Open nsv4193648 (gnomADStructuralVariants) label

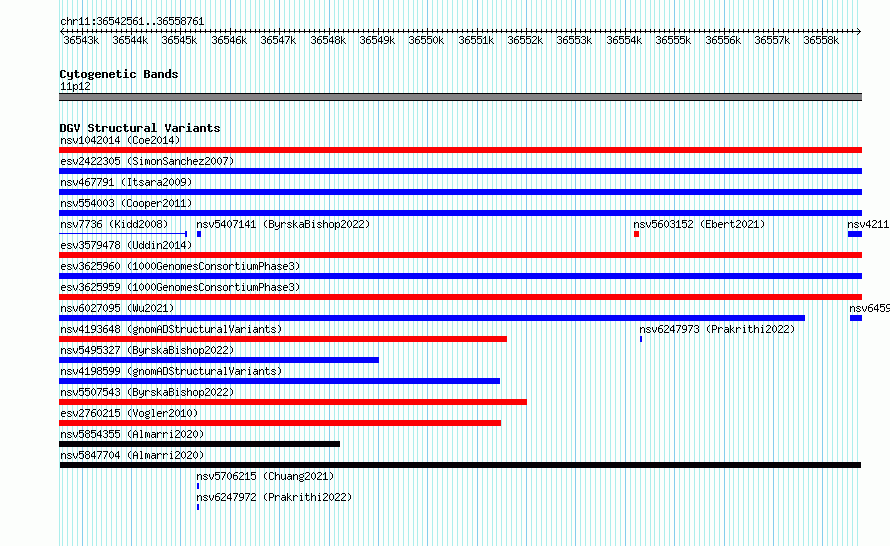171,329
